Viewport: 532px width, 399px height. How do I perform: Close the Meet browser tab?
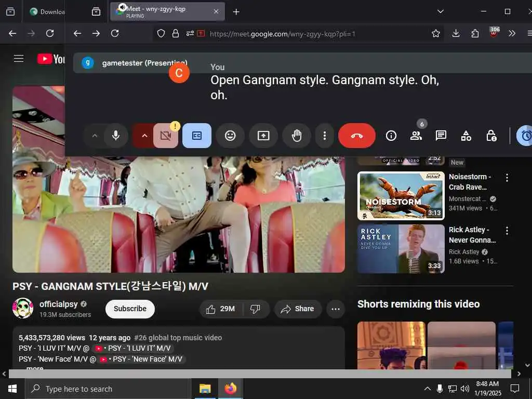tap(216, 11)
